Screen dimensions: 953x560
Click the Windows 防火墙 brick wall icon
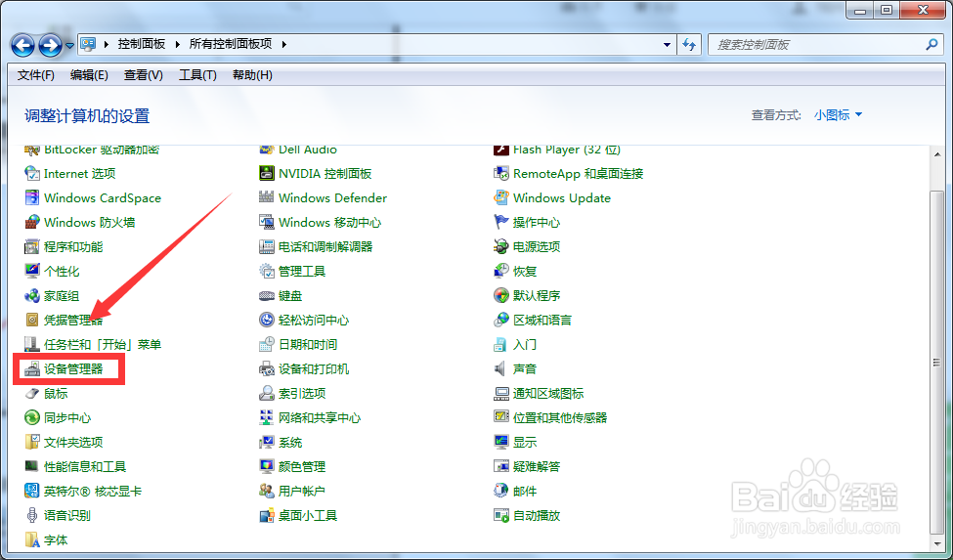(x=31, y=222)
